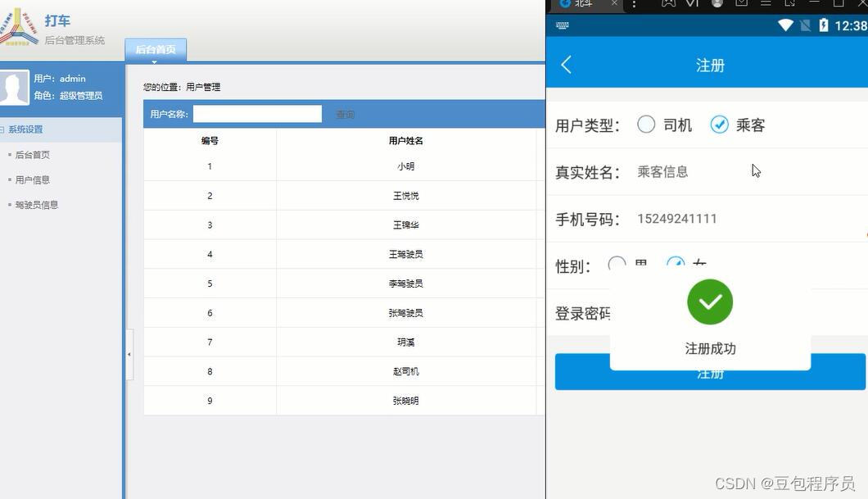This screenshot has height=499, width=868.
Task: Click the 用户管理 breadcrumb text
Action: coord(203,87)
